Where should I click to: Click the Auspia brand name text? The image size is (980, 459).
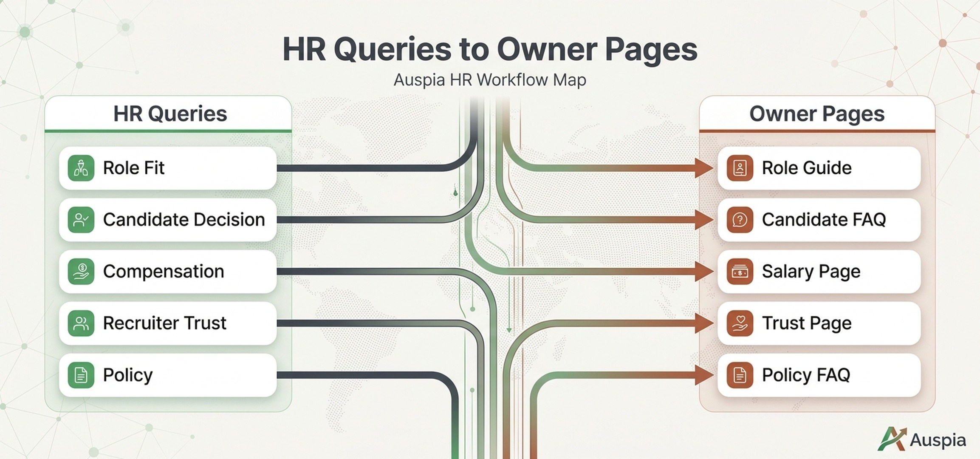[938, 441]
